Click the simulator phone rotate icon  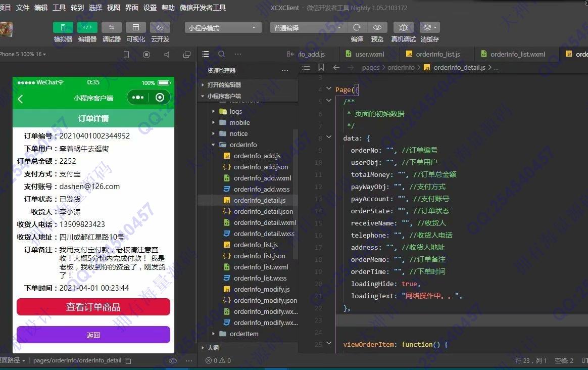126,55
